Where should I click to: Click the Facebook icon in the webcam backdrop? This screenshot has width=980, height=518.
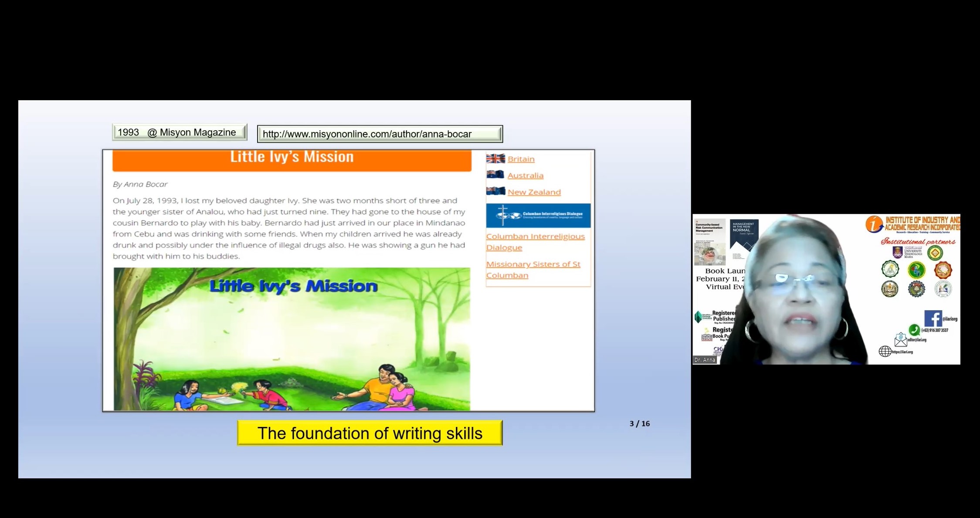click(933, 318)
